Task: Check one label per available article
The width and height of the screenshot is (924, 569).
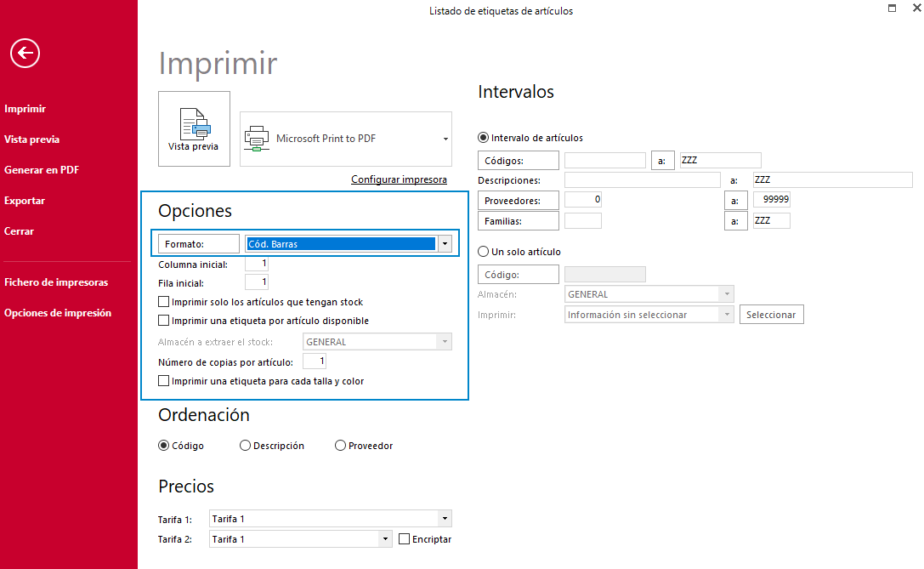Action: coord(164,321)
